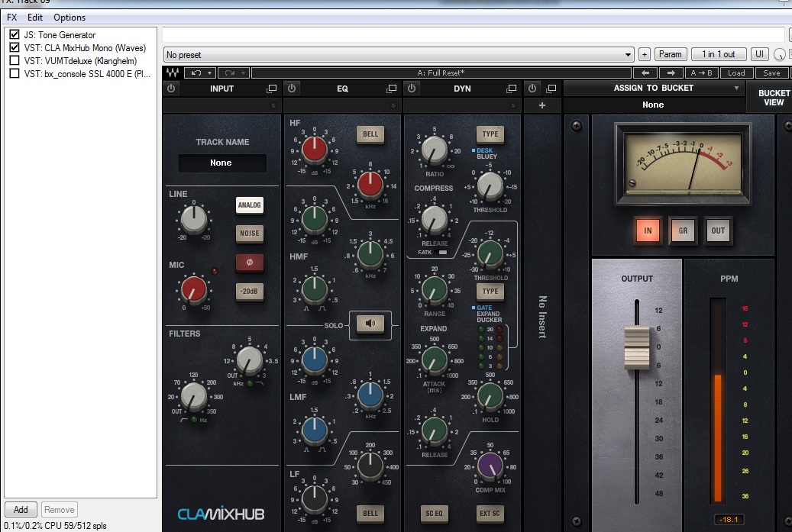Click the Save preset button
This screenshot has height=532, width=792.
(x=771, y=73)
